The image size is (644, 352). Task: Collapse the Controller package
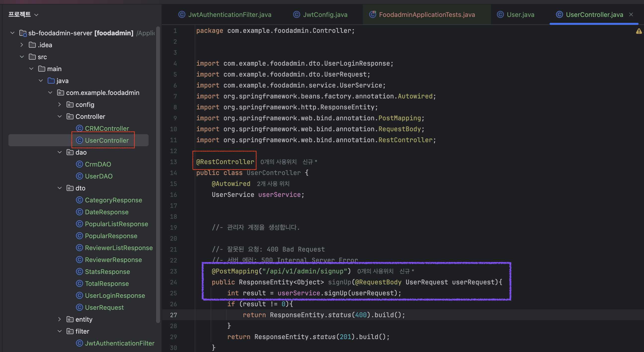(x=59, y=116)
